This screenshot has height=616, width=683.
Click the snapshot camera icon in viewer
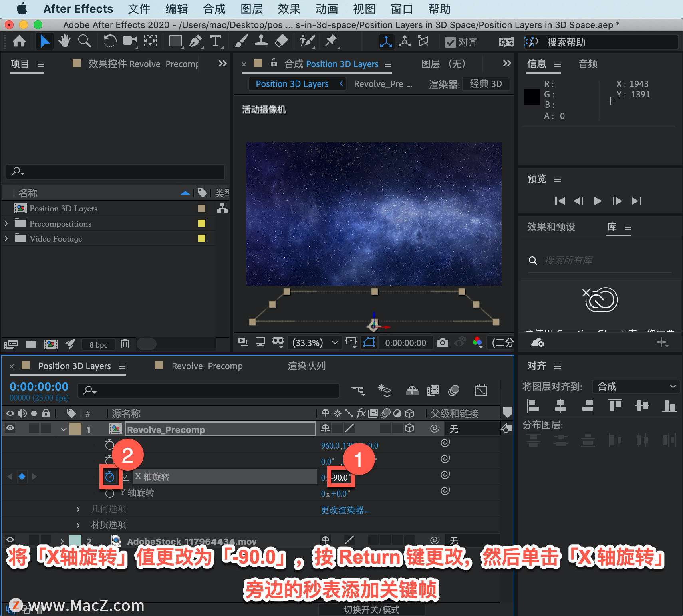pyautogui.click(x=442, y=343)
